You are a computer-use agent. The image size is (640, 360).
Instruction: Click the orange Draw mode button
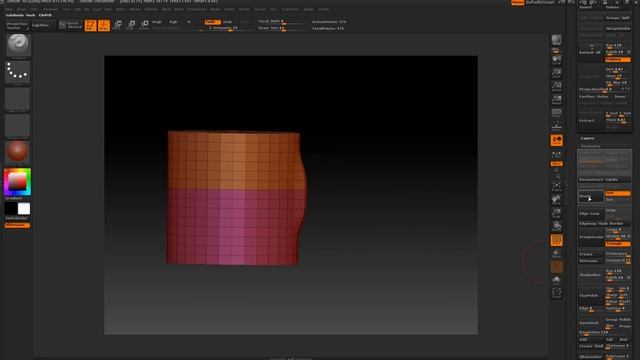click(104, 25)
